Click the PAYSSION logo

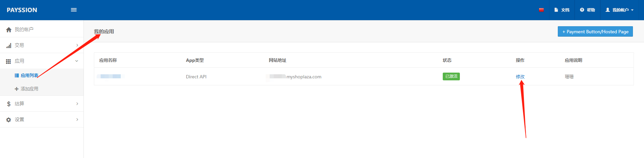[22, 10]
